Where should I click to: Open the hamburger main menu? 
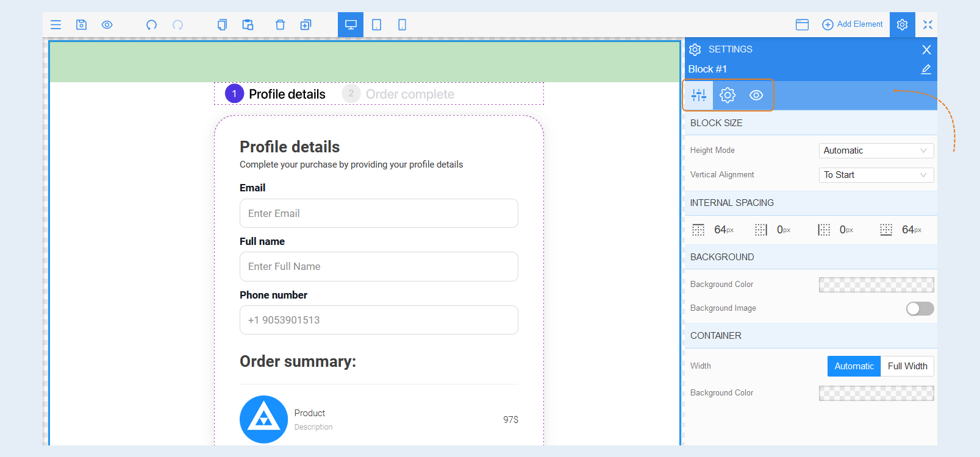(x=55, y=25)
